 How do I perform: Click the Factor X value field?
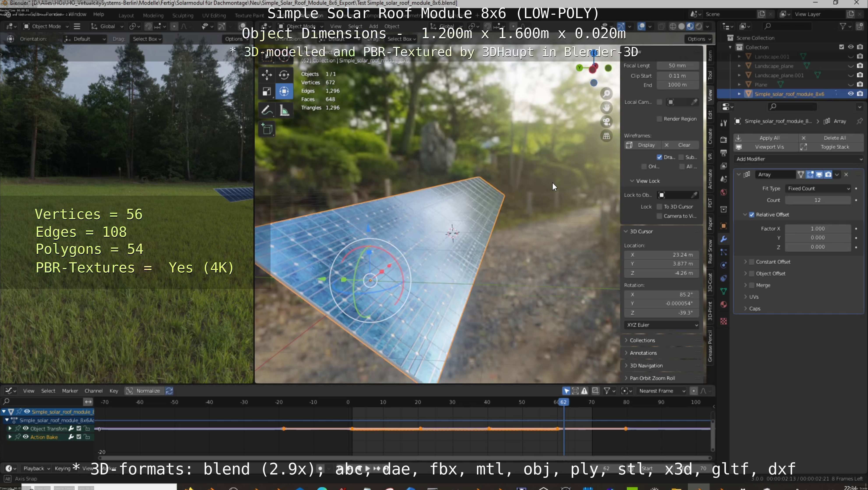(x=818, y=229)
